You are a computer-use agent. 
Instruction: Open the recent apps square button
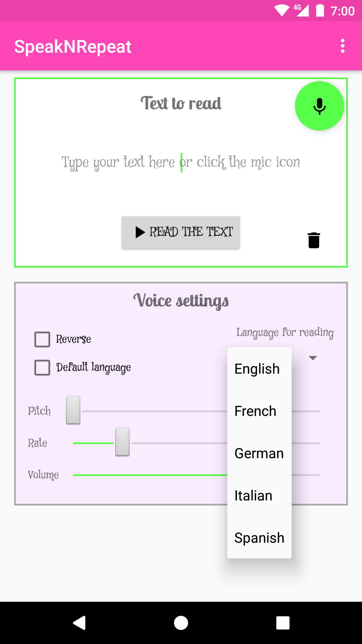click(283, 623)
